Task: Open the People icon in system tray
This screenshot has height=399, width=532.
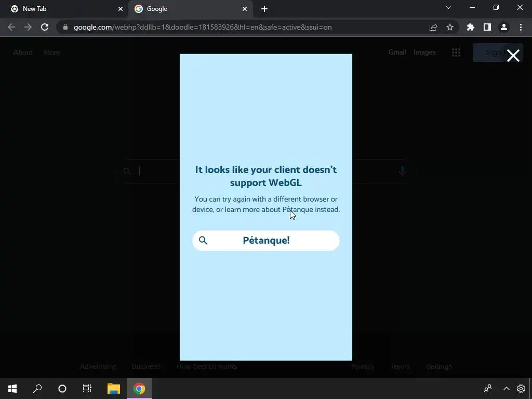Action: pos(488,389)
